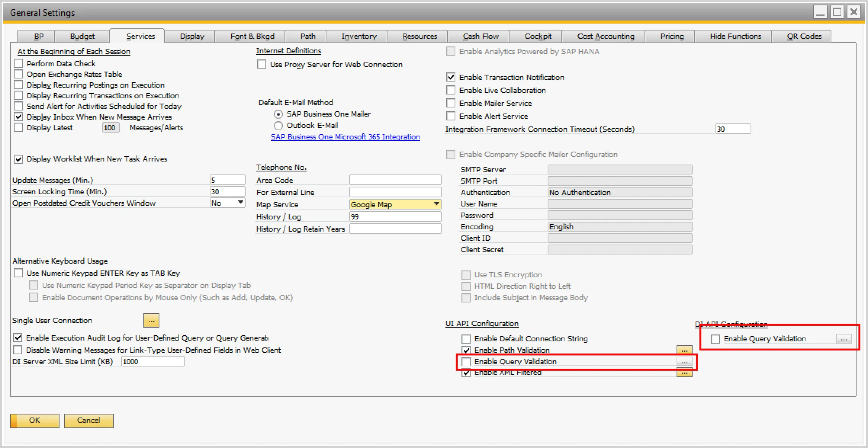Uncheck Display Inbox When New Message Arrives
The image size is (868, 448).
18,117
